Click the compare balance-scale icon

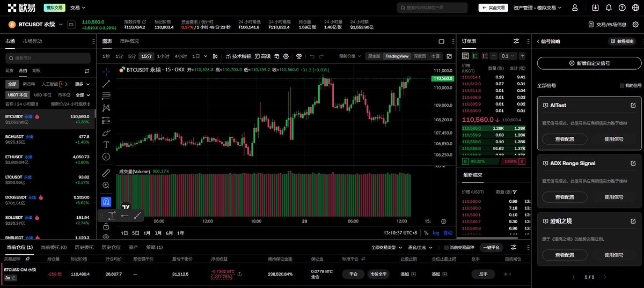point(299,56)
